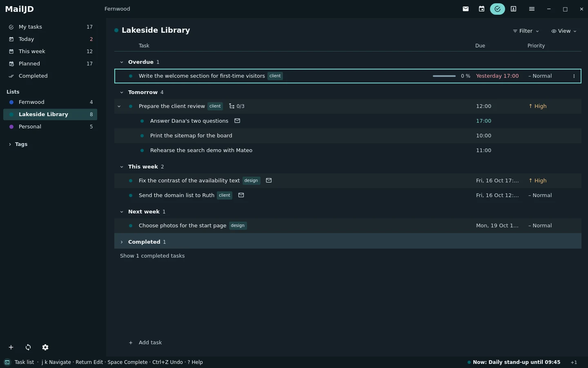
Task: Open the View dropdown
Action: [x=564, y=31]
